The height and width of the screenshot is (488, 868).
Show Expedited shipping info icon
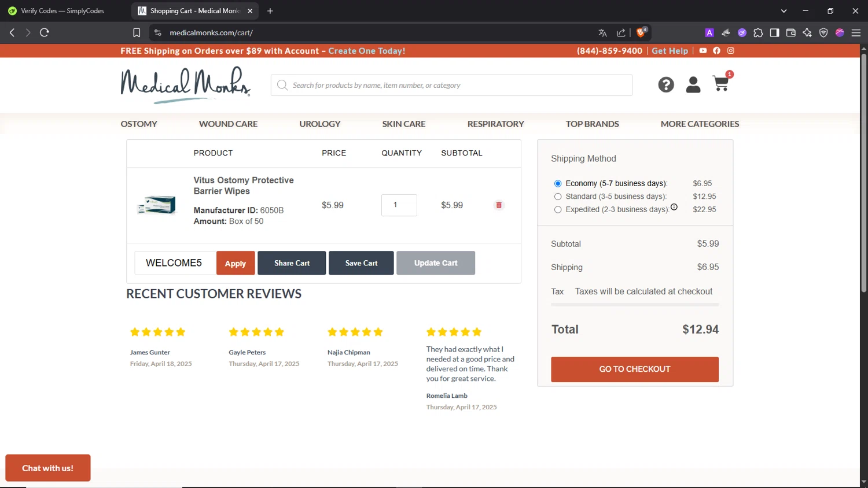click(674, 207)
